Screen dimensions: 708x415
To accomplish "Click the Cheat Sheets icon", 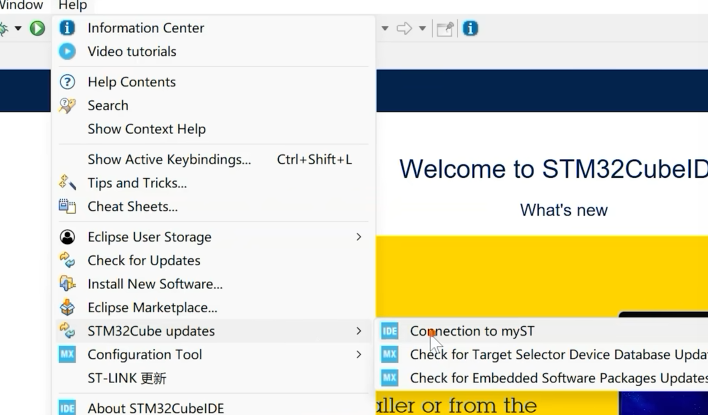I will (67, 206).
